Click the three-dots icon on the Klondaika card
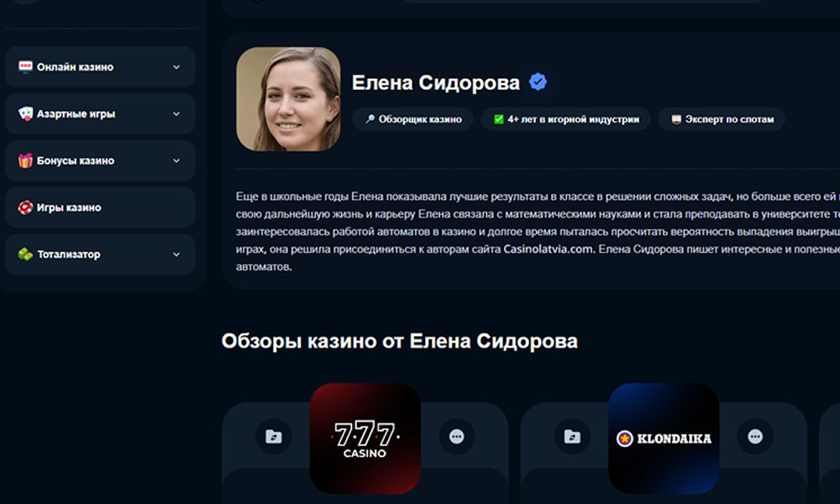The image size is (840, 504). point(755,437)
